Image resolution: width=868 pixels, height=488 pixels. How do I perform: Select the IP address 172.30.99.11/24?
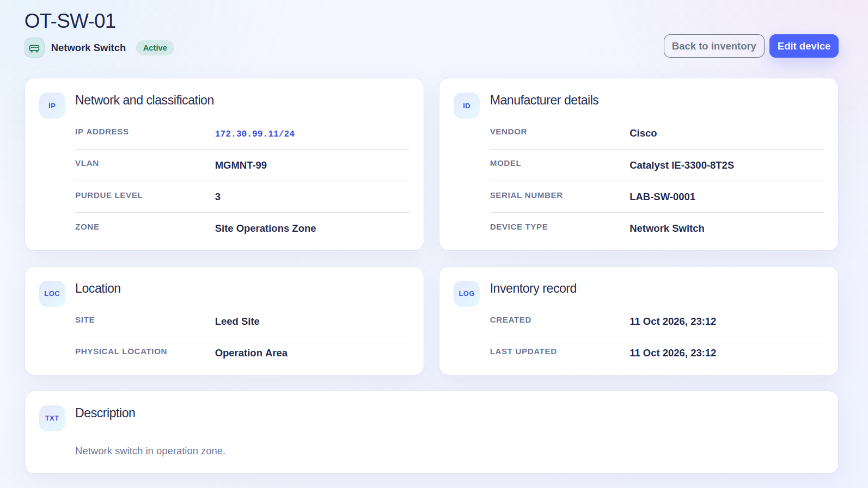[255, 134]
